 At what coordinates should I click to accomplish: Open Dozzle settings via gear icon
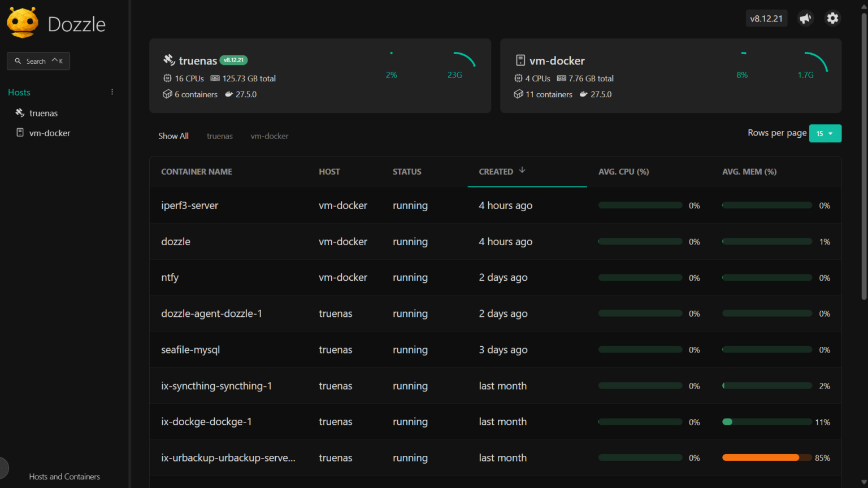coord(832,18)
